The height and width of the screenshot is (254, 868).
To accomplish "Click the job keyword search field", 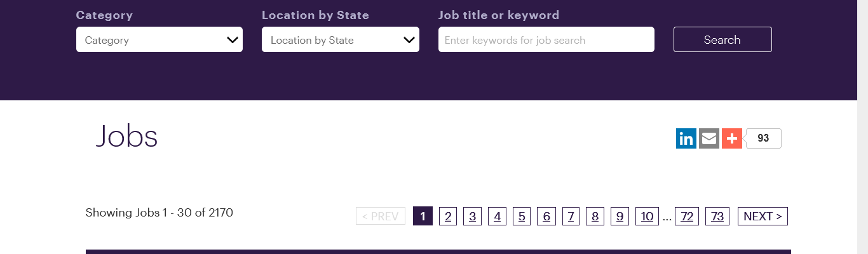I will point(546,40).
